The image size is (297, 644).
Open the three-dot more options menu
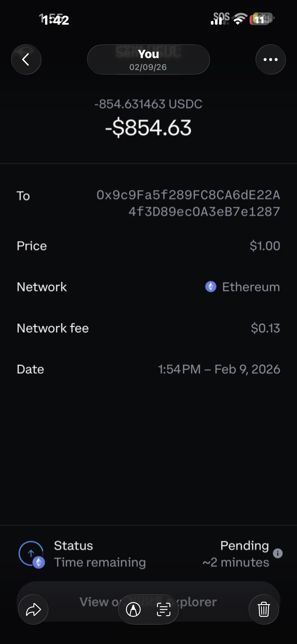tap(271, 59)
